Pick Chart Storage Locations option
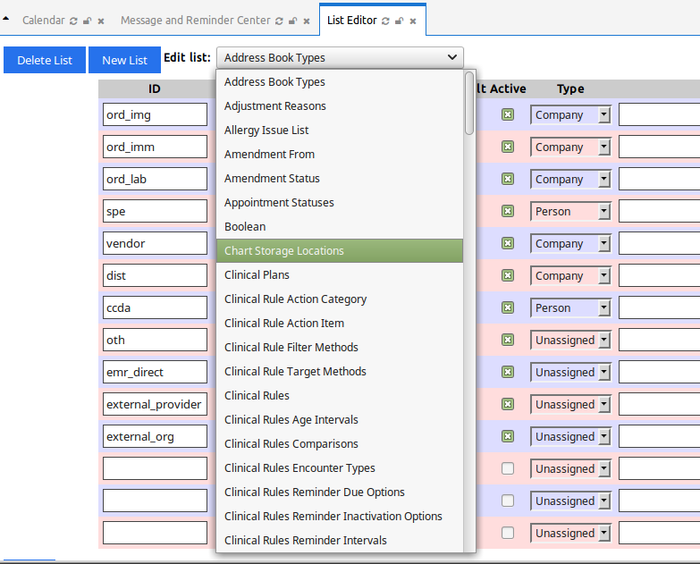Image resolution: width=700 pixels, height=564 pixels. (340, 251)
